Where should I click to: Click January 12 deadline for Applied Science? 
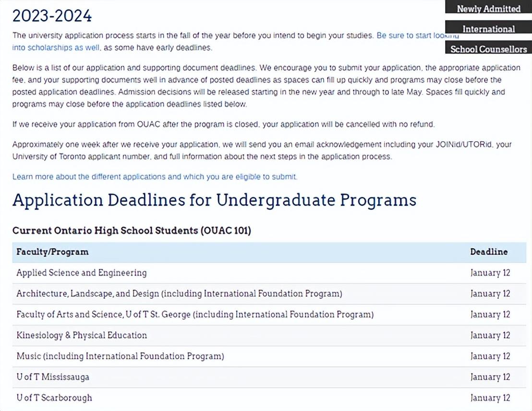point(490,273)
